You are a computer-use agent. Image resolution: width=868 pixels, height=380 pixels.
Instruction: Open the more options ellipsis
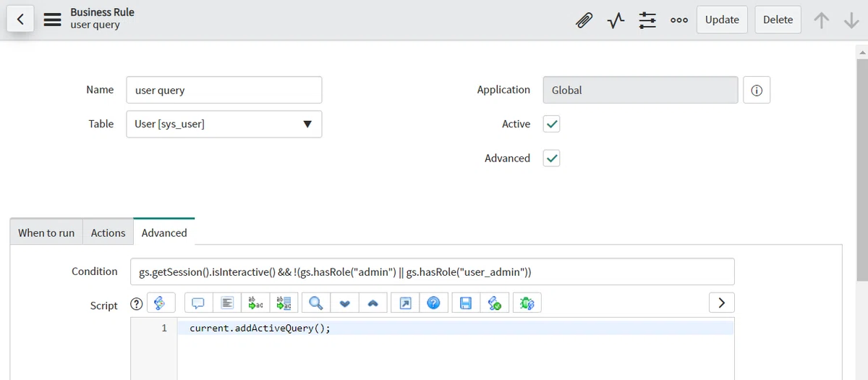click(678, 20)
